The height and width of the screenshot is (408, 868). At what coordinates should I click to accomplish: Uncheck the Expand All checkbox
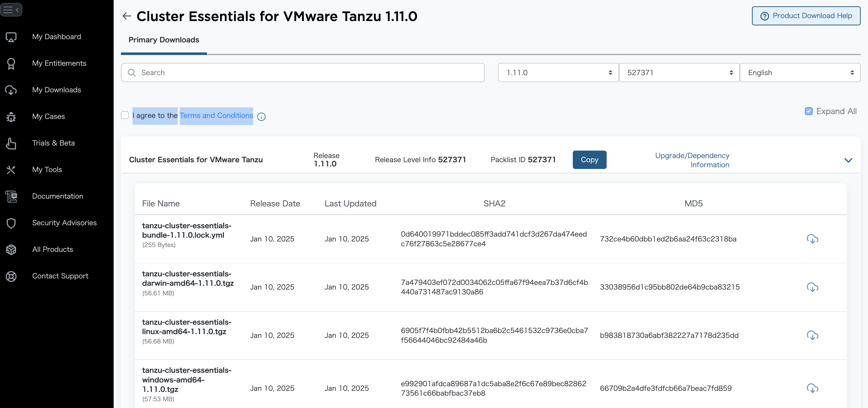tap(808, 111)
